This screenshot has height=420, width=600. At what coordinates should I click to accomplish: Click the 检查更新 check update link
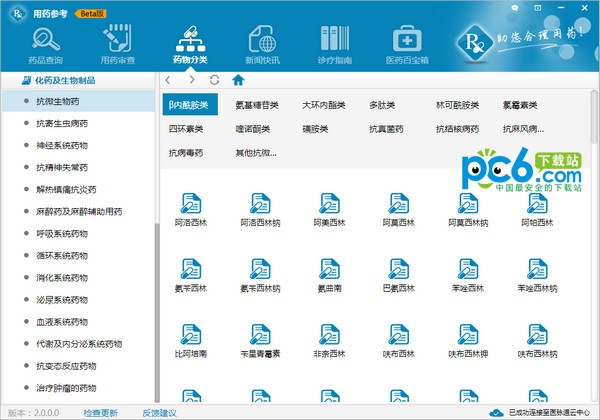(x=100, y=412)
